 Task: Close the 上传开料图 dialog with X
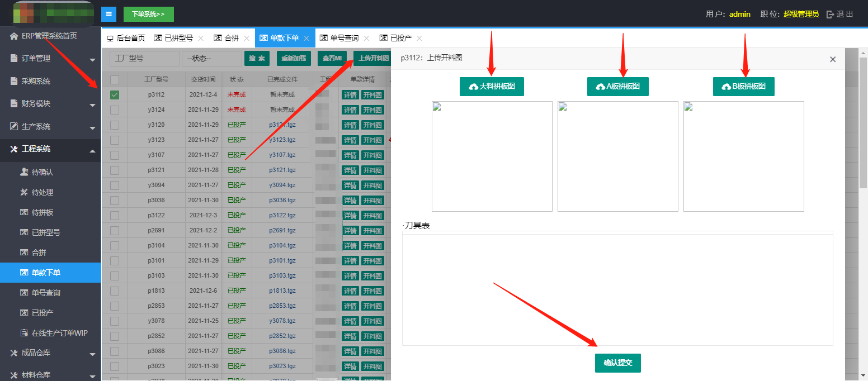point(832,59)
